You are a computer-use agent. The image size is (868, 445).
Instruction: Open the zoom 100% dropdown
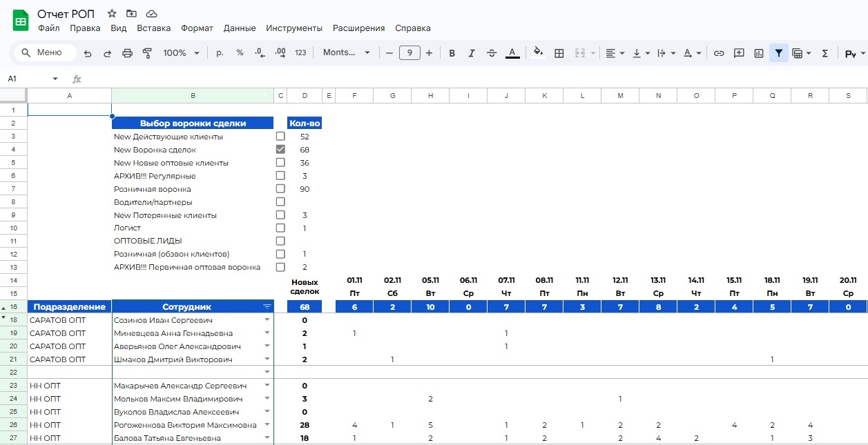(181, 53)
